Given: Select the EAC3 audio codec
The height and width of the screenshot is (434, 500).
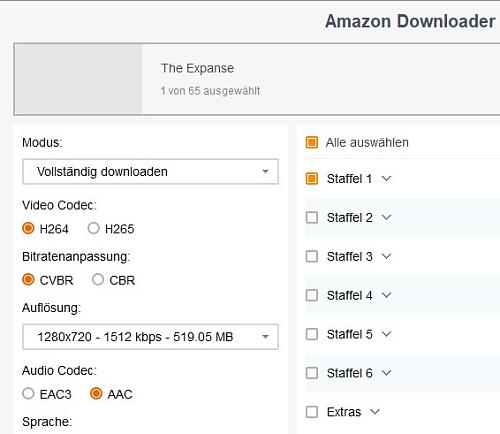Looking at the screenshot, I should (28, 394).
